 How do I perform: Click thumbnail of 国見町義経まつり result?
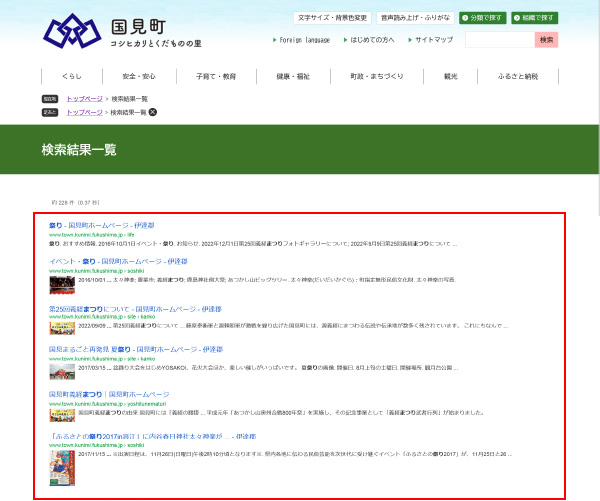(62, 415)
